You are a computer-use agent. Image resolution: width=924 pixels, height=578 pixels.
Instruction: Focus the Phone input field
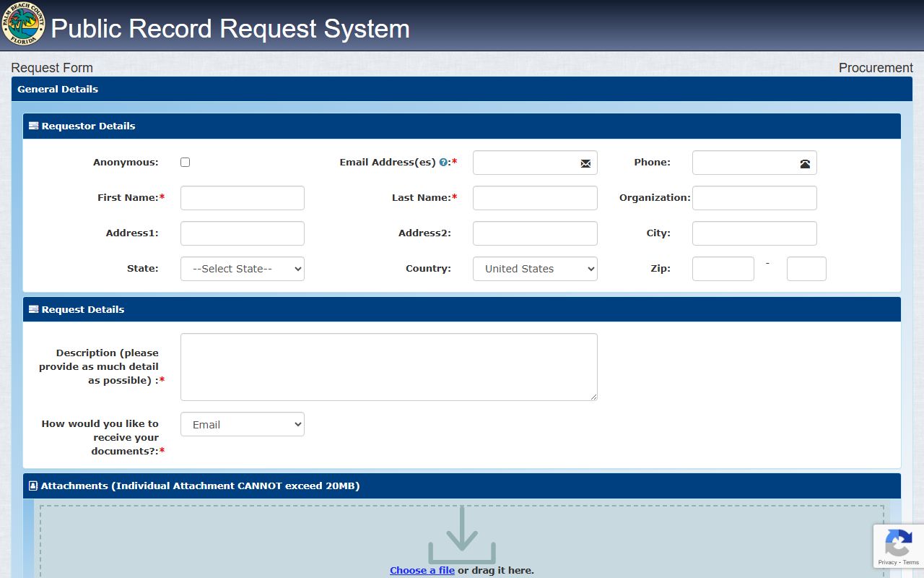pyautogui.click(x=754, y=163)
